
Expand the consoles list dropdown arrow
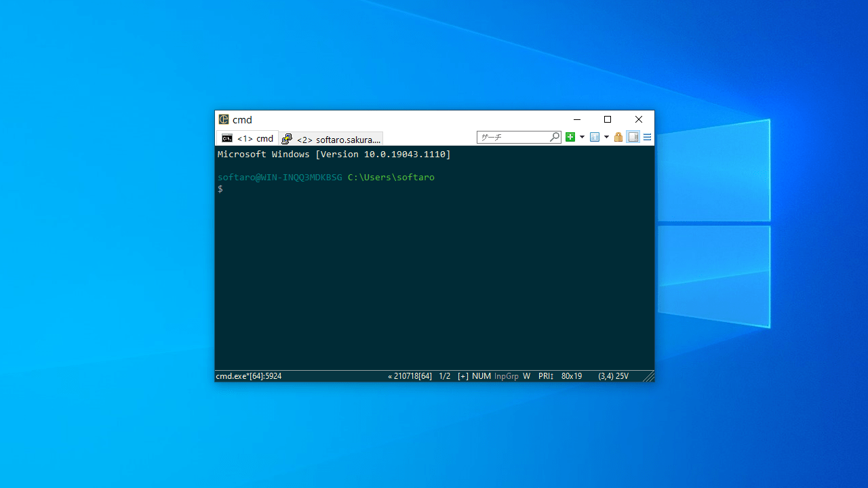pyautogui.click(x=606, y=138)
